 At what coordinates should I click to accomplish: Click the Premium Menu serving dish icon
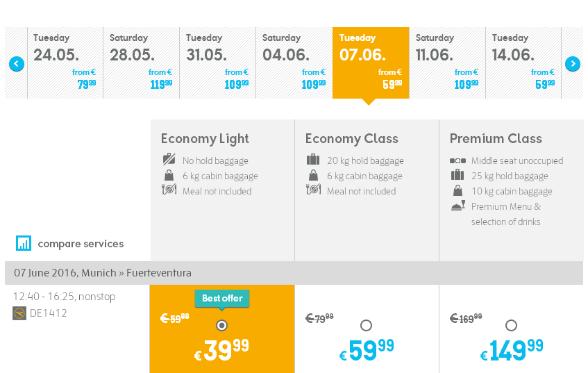458,206
